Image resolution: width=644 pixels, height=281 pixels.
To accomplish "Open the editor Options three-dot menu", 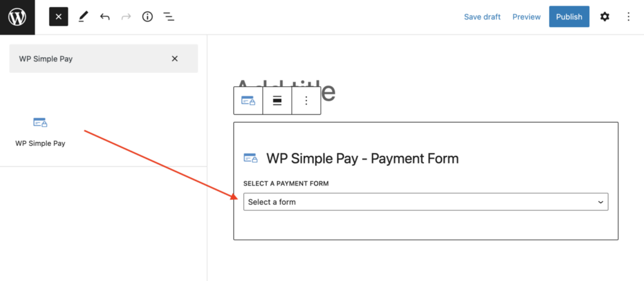I will coord(628,17).
